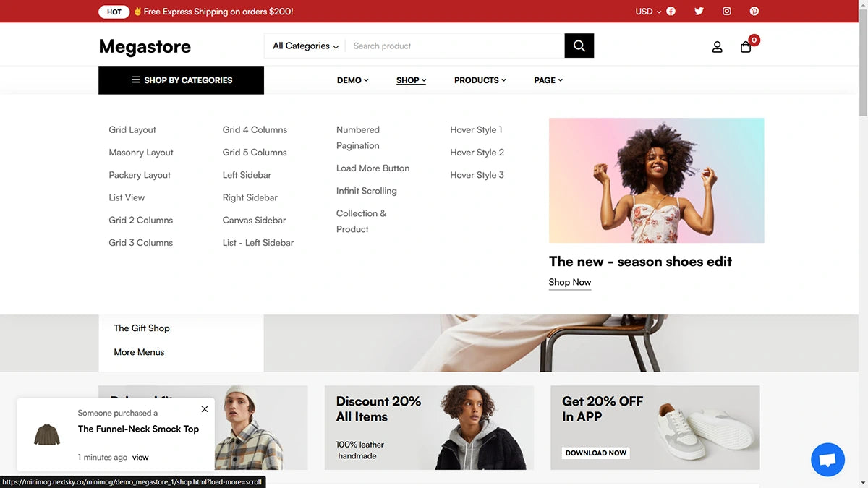Screen dimensions: 868x488
Task: Open the Instagram social icon
Action: (x=726, y=11)
